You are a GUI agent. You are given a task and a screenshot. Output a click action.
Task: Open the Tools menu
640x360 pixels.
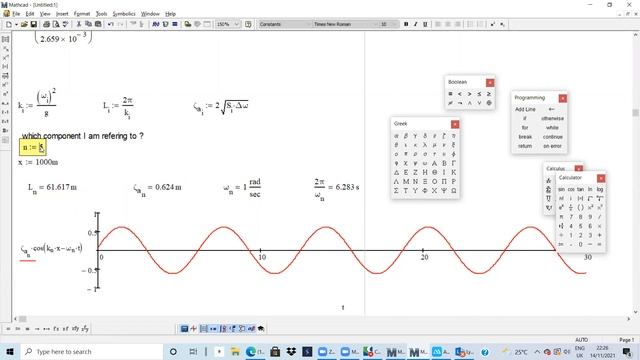pyautogui.click(x=101, y=14)
